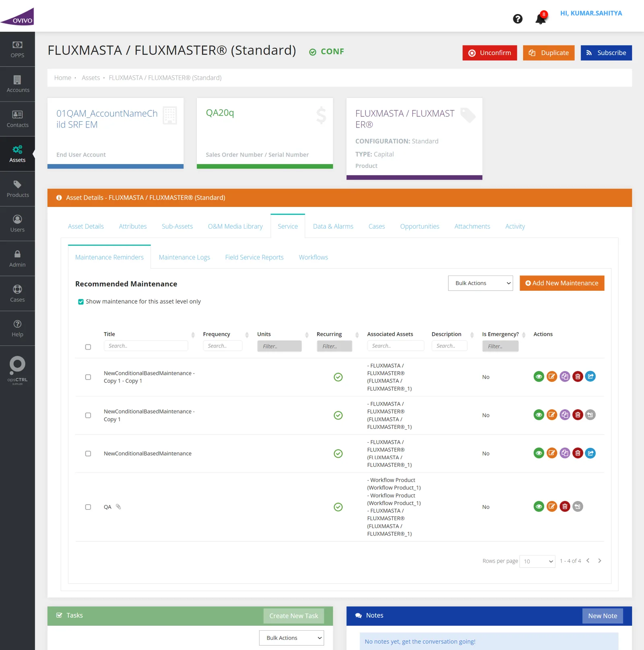Open Admin from the sidebar
644x650 pixels.
[x=17, y=259]
